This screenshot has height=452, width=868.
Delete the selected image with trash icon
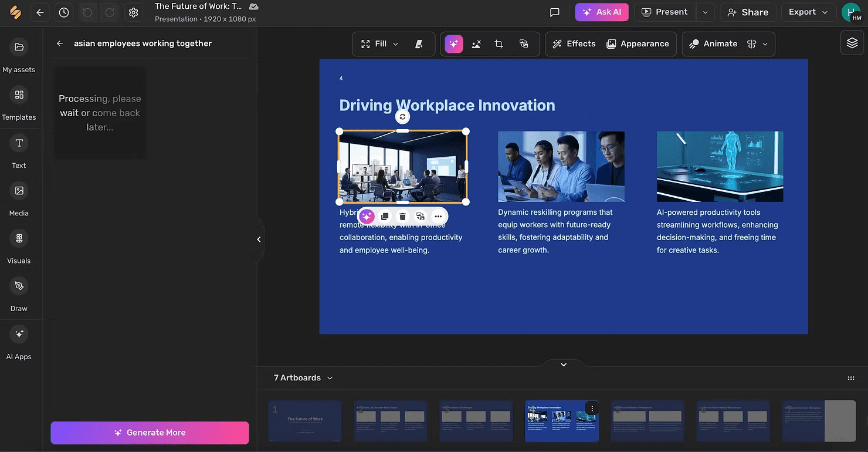pos(402,217)
